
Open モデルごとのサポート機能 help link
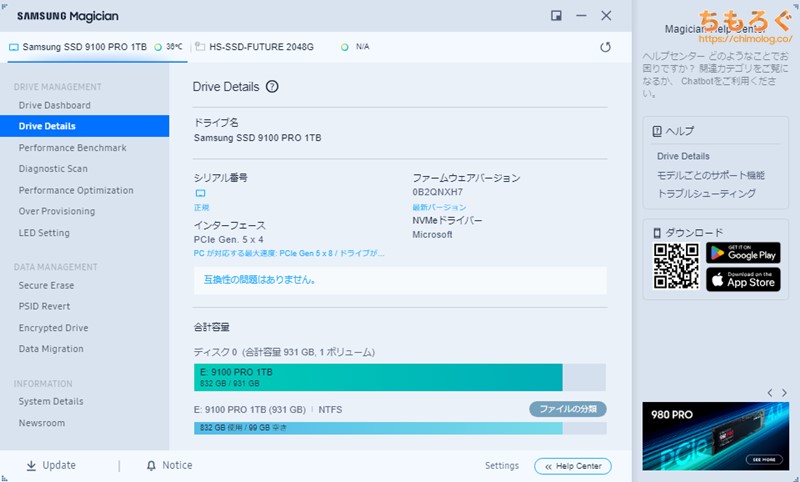[x=710, y=175]
